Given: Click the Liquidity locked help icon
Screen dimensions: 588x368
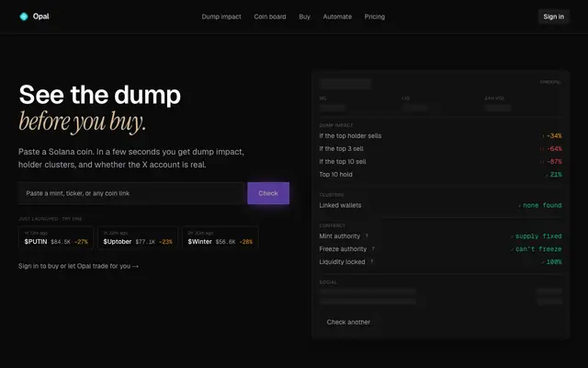Looking at the screenshot, I should click(371, 261).
